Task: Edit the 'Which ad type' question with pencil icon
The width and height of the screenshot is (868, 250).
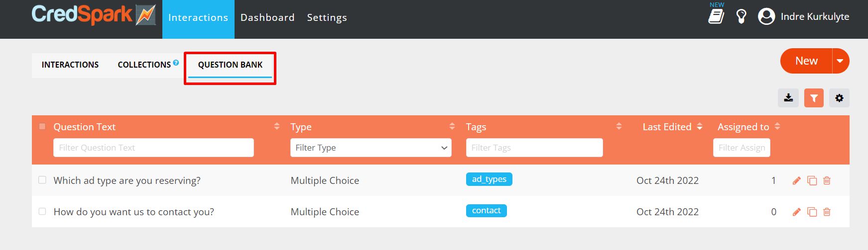Action: (x=796, y=180)
